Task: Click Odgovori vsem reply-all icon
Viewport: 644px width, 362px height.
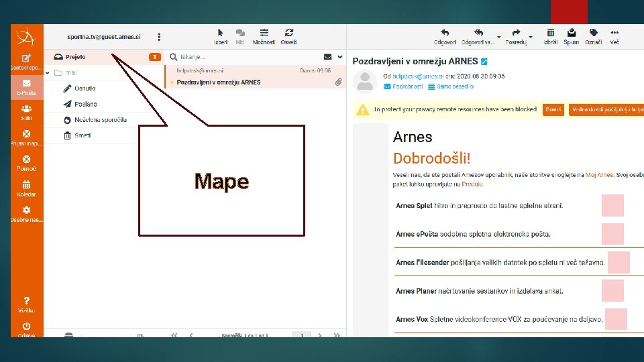Action: (478, 33)
